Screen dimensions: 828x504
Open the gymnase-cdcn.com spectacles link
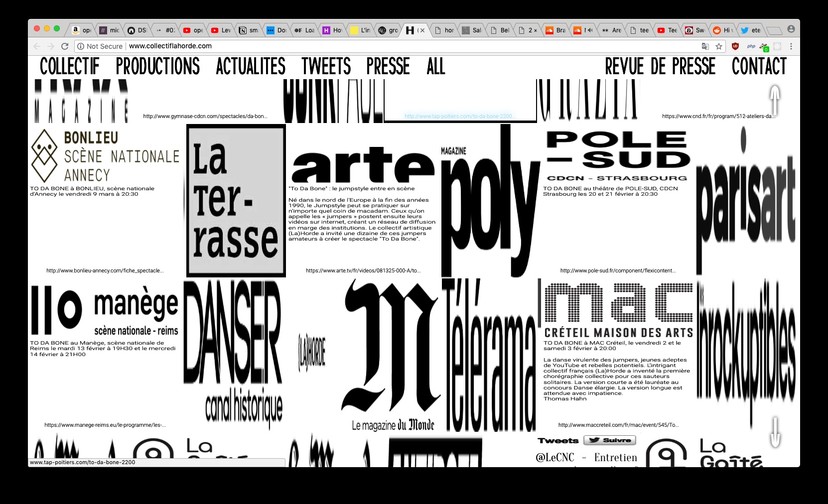coord(205,116)
